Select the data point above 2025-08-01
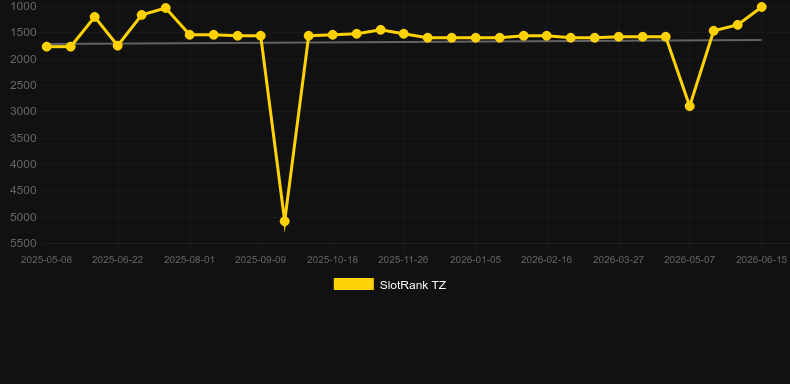The image size is (790, 384). pyautogui.click(x=190, y=35)
